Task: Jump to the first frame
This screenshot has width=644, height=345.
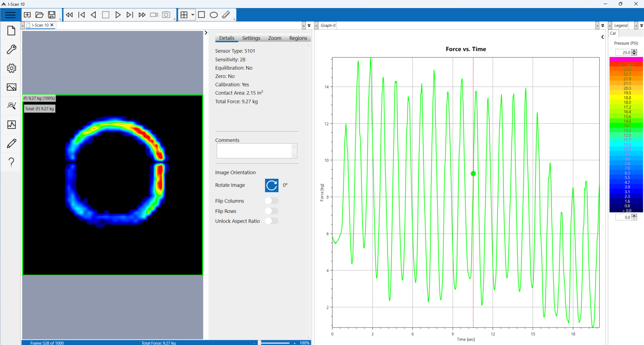Action: tap(82, 15)
